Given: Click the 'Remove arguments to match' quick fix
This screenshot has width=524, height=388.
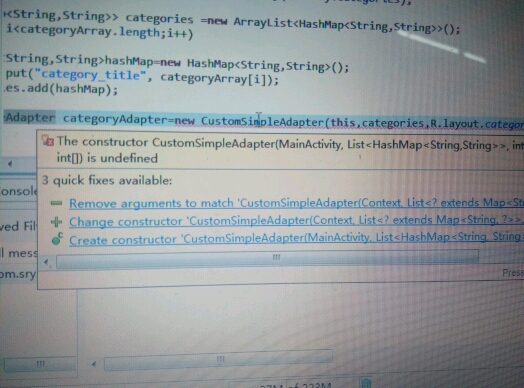Looking at the screenshot, I should coord(296,203).
